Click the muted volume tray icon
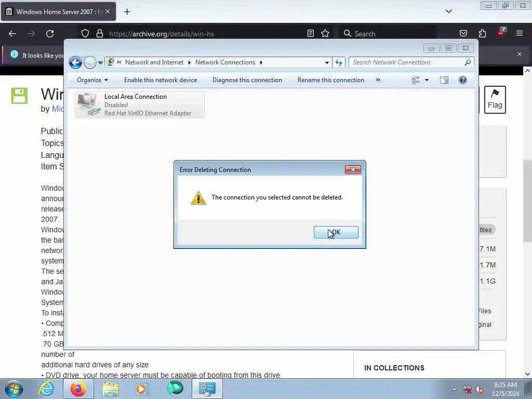Image resolution: width=532 pixels, height=399 pixels. click(x=480, y=390)
